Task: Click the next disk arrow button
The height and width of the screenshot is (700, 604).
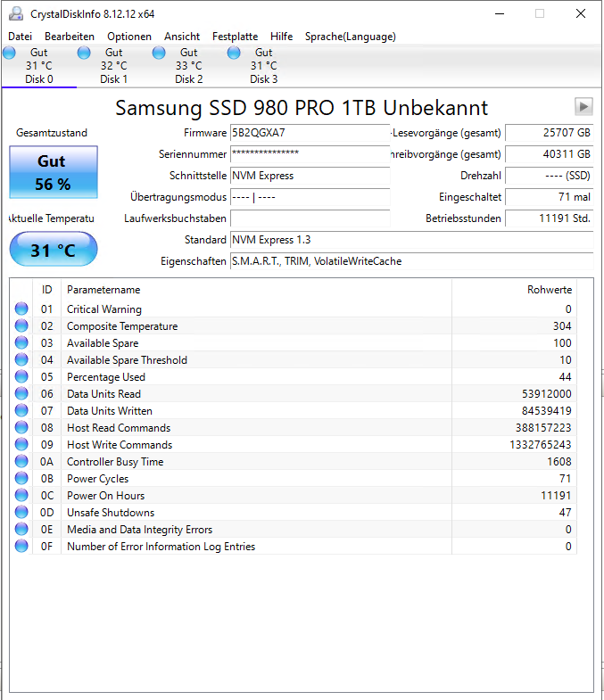Action: tap(583, 107)
